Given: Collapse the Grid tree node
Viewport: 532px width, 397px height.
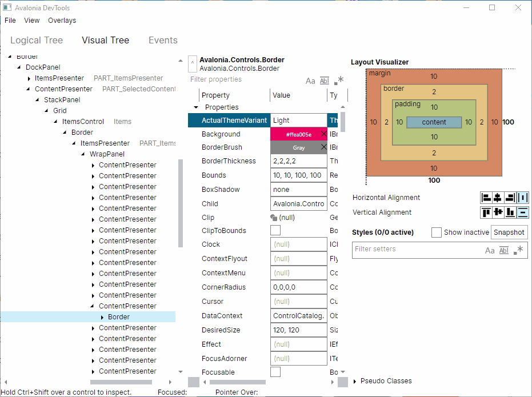Looking at the screenshot, I should click(46, 110).
